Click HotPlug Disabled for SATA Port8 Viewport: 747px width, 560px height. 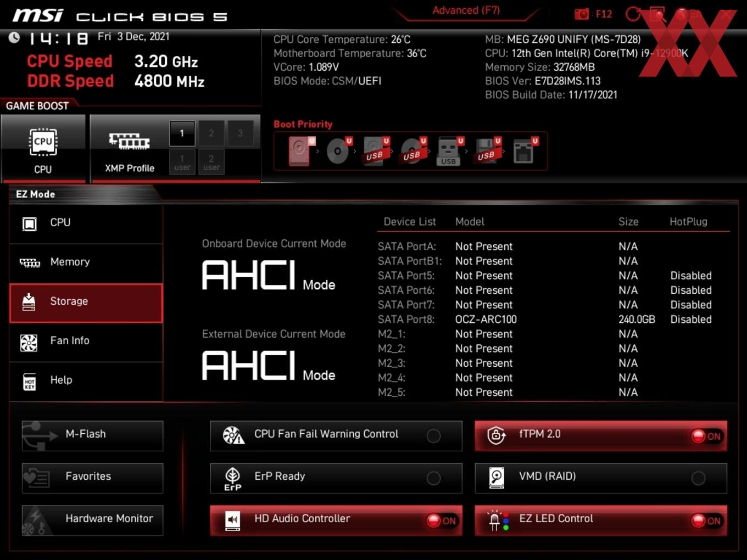690,320
